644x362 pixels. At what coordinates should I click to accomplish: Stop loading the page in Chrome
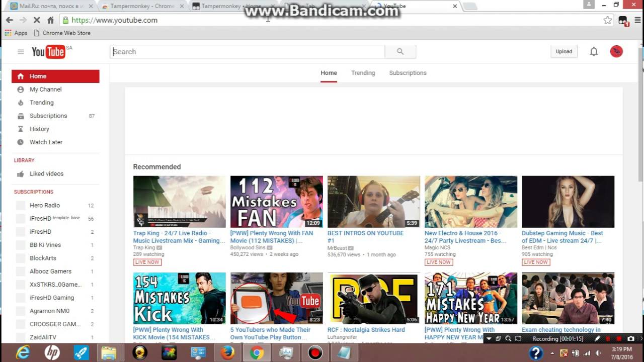[36, 20]
